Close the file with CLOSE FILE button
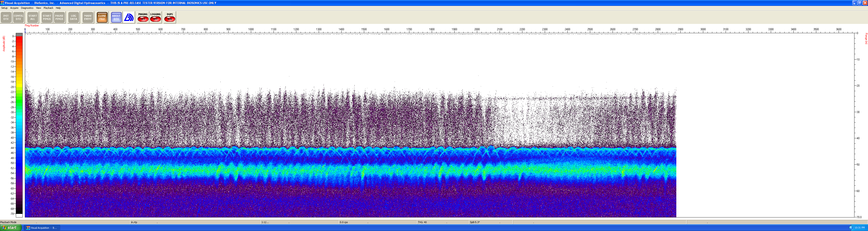 tap(102, 18)
